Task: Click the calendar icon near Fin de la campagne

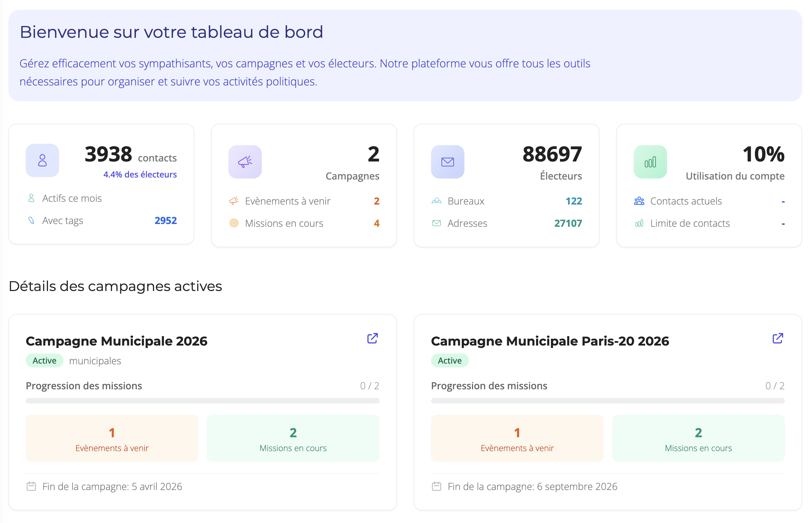Action: coord(31,486)
